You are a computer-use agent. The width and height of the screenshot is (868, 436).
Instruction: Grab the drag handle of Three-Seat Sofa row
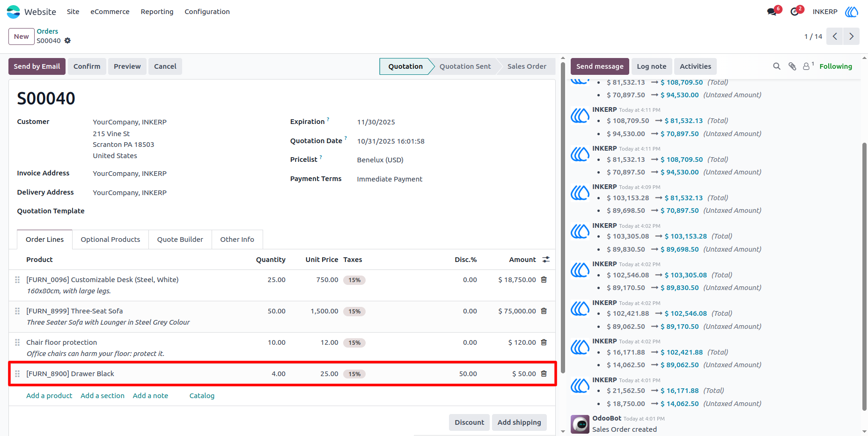17,311
